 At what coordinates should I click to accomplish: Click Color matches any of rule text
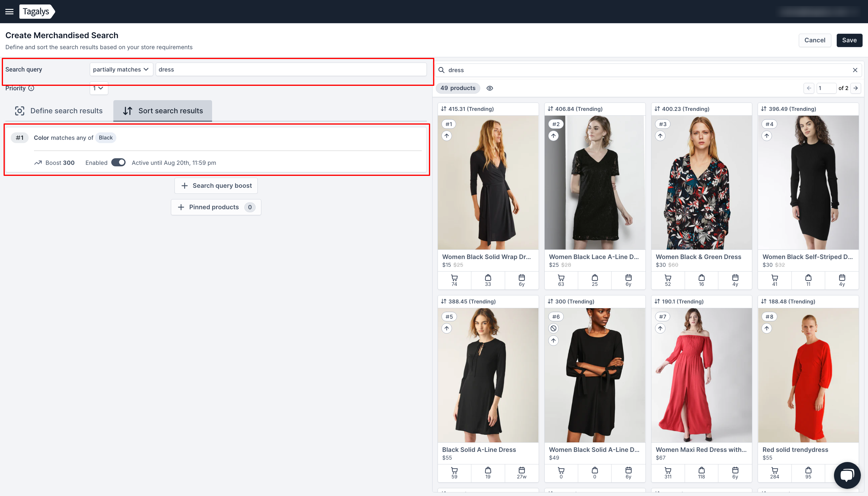click(64, 138)
